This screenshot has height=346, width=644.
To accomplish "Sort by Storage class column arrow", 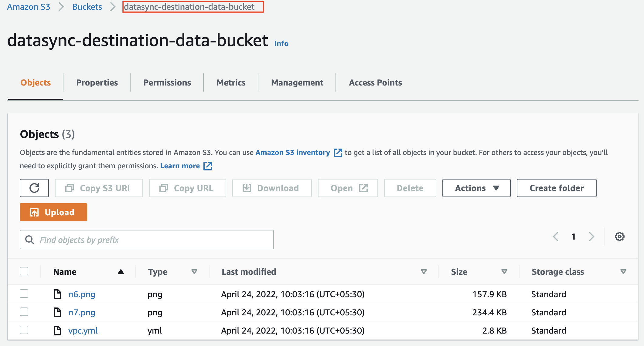I will pyautogui.click(x=623, y=272).
